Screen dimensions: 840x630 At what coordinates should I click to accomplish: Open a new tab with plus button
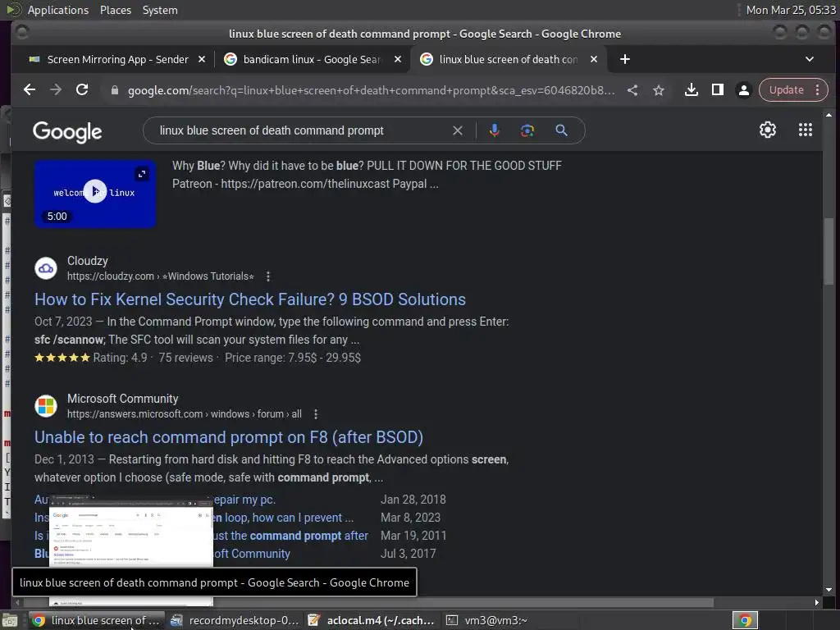click(624, 59)
